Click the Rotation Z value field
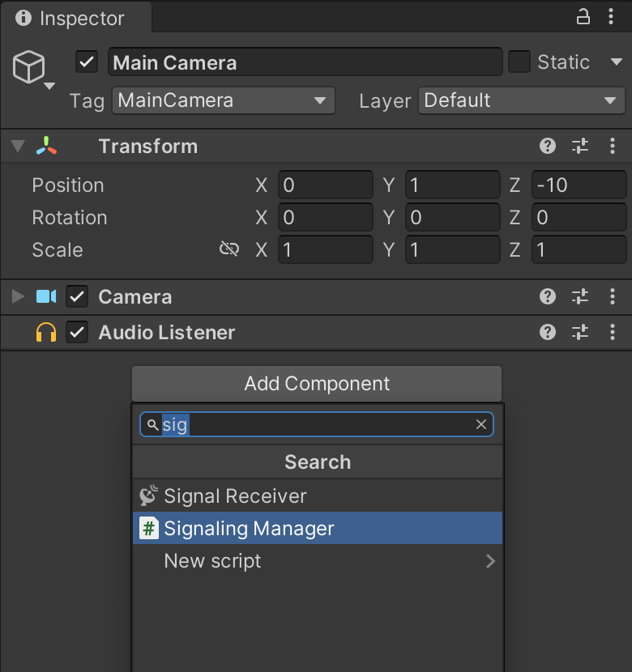 pos(579,217)
